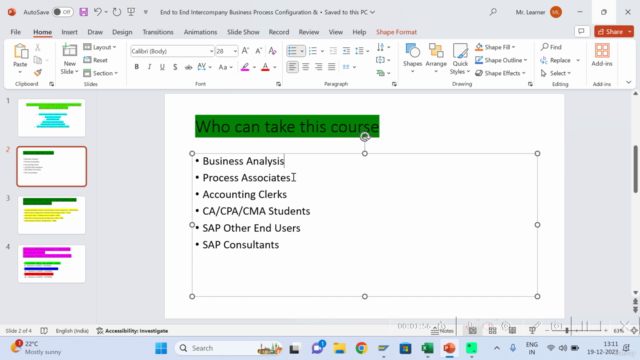Open the File menu
This screenshot has height=360, width=640.
(x=16, y=32)
